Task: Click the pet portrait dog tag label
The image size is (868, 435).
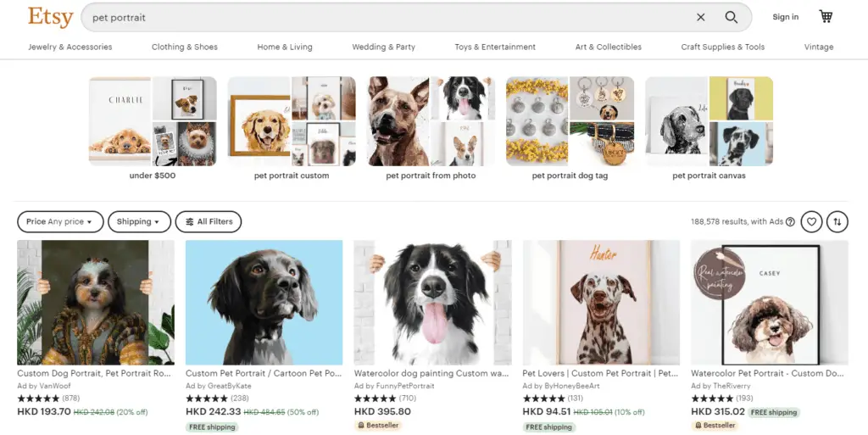Action: point(570,176)
